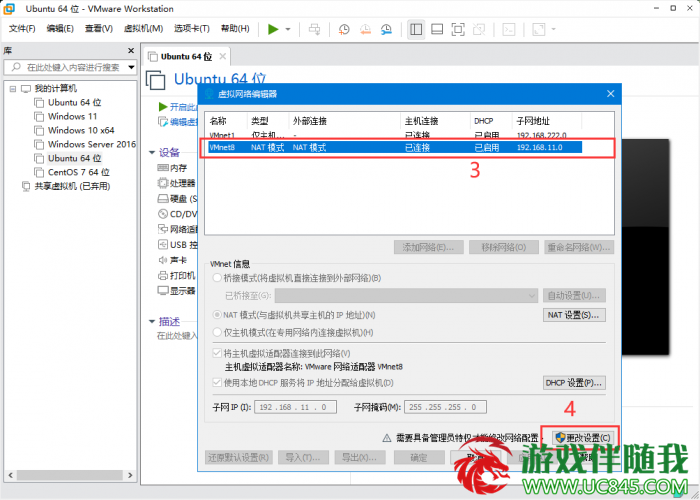Close the 库 library panel
700x500 pixels.
pyautogui.click(x=131, y=50)
